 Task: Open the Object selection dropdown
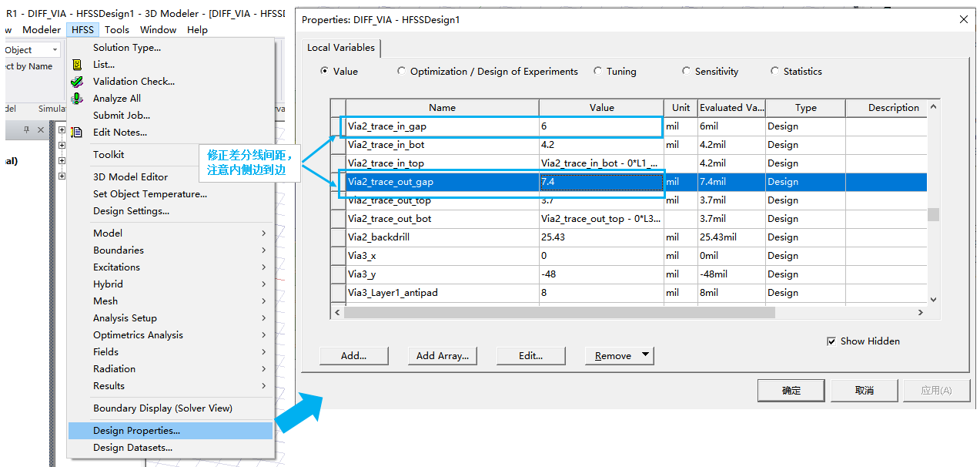(x=54, y=50)
